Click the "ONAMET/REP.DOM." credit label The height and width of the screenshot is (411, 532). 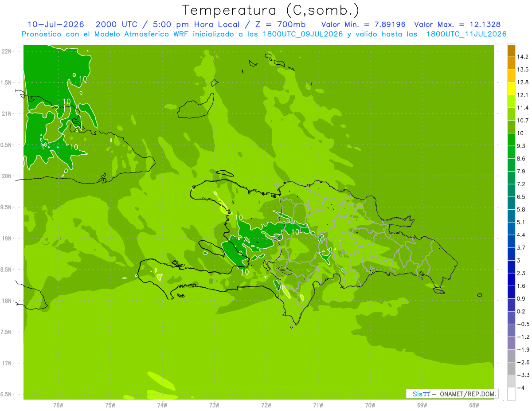click(468, 394)
